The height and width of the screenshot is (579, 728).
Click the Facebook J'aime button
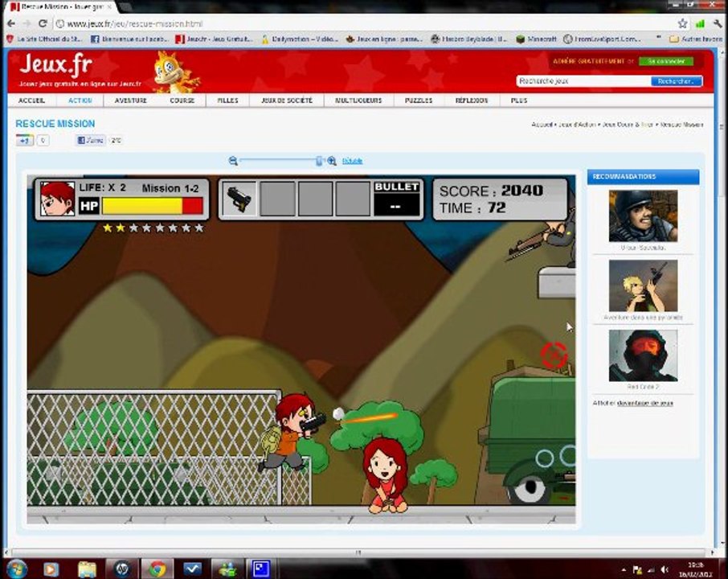point(91,140)
